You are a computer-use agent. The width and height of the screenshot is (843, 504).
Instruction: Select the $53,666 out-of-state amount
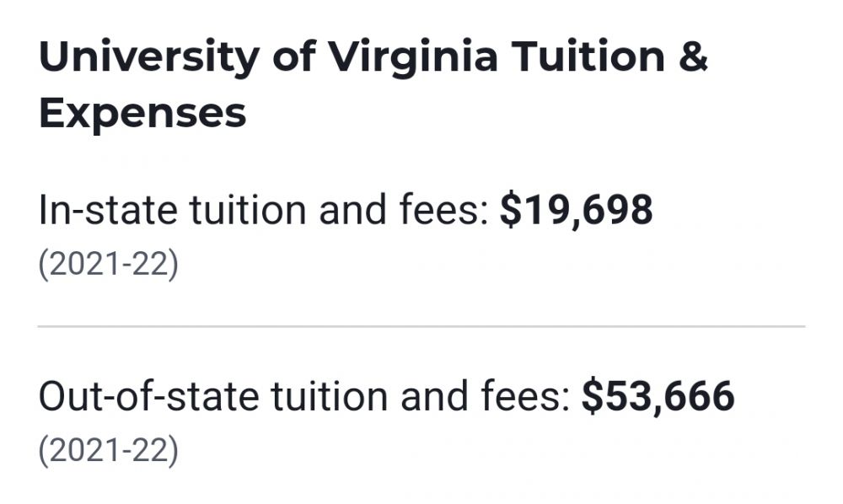point(658,397)
